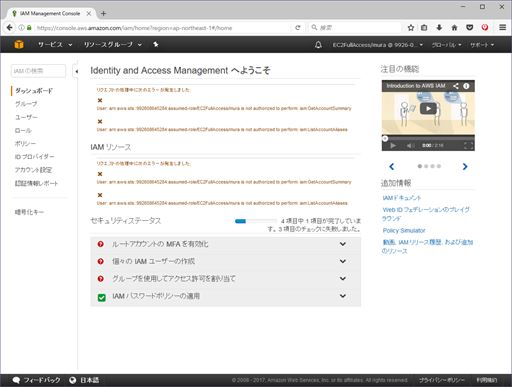Viewport: 512px width, 387px height.
Task: Bookmark this page with star icon
Action: [x=411, y=28]
